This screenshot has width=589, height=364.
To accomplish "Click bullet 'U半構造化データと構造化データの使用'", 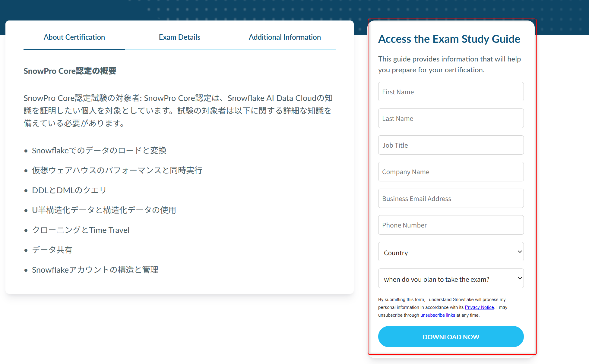I will (x=104, y=210).
